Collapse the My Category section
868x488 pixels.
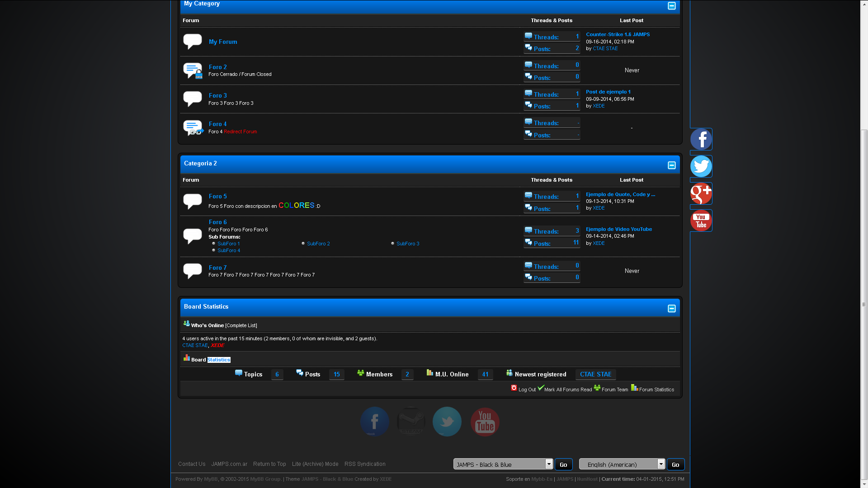point(671,6)
